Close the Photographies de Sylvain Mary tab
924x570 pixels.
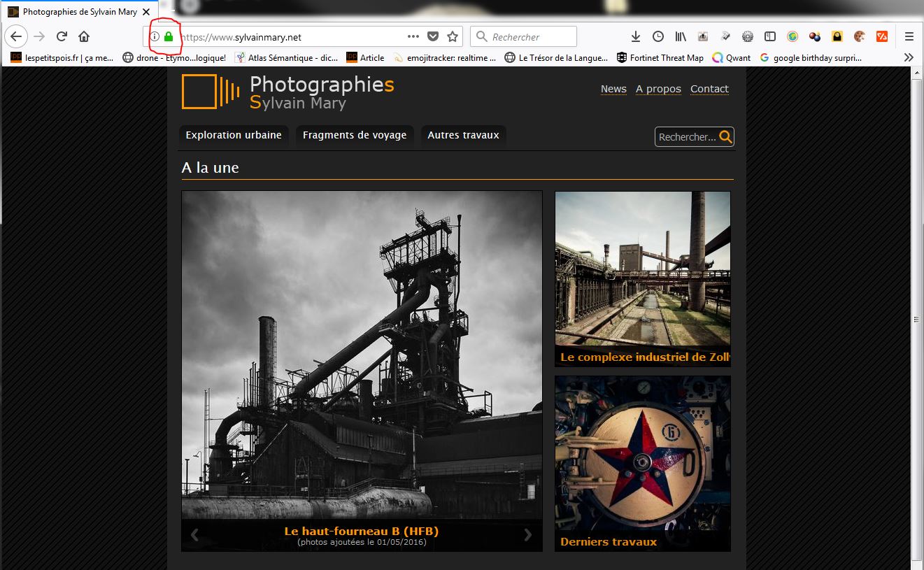[x=146, y=12]
